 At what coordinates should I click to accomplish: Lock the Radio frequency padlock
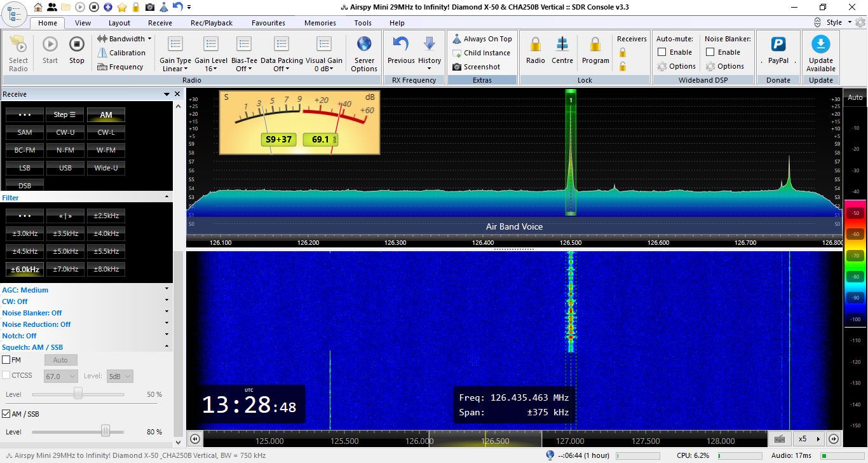click(x=535, y=45)
